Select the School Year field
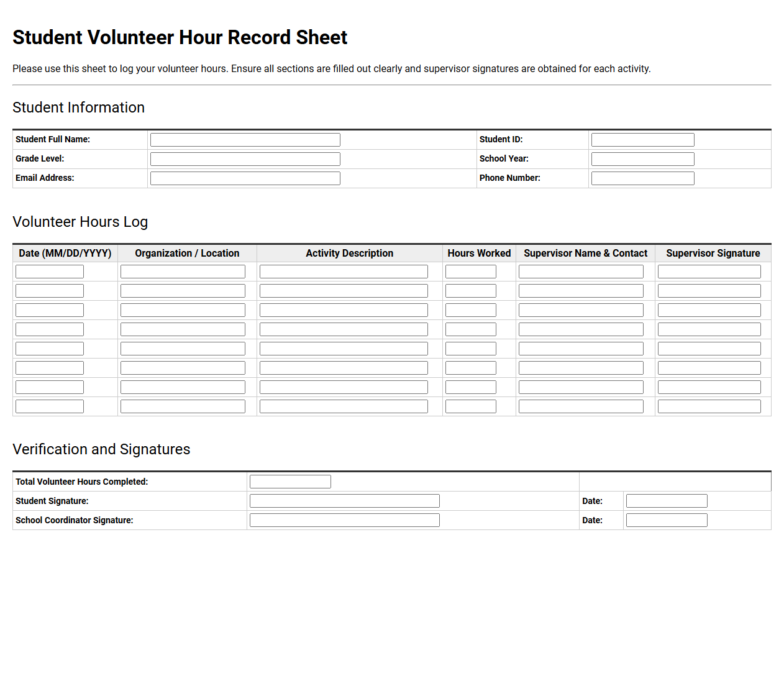Viewport: 784px width, 696px height. click(x=643, y=159)
